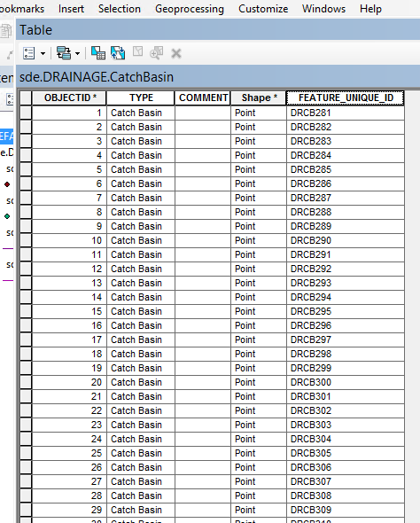Click the red diamond layer symbol
This screenshot has width=420, height=523.
point(7,184)
